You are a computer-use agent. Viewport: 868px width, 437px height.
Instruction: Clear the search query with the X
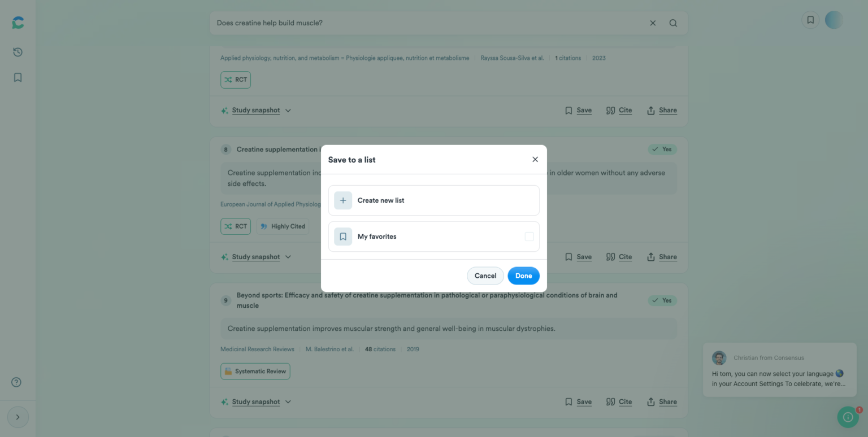[653, 23]
